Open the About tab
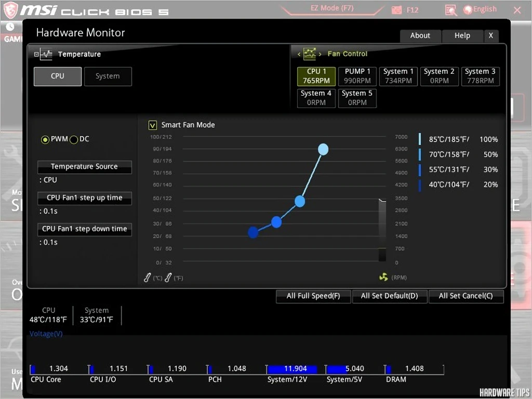This screenshot has height=399, width=532. point(420,36)
